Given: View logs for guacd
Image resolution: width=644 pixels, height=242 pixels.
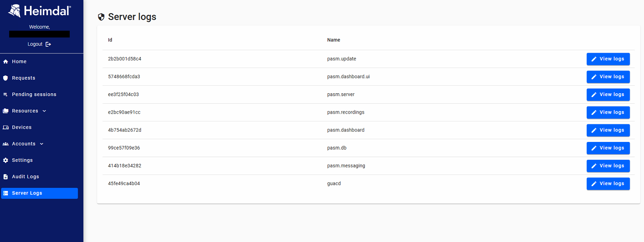Looking at the screenshot, I should (x=608, y=184).
